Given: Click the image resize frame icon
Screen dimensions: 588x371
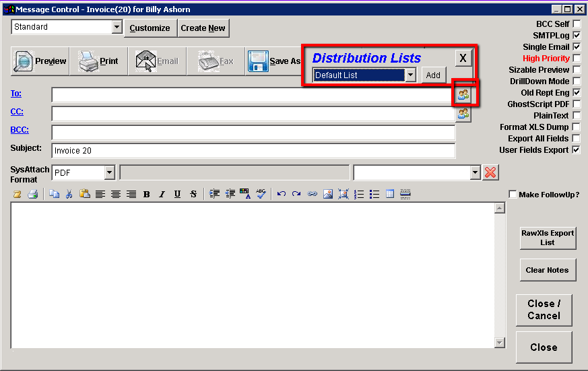Looking at the screenshot, I should pyautogui.click(x=344, y=194).
